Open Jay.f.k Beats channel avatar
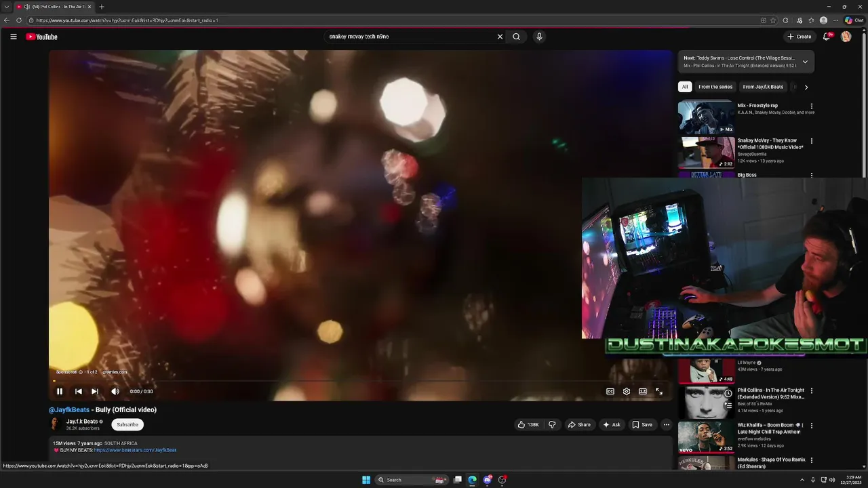 pos(56,424)
